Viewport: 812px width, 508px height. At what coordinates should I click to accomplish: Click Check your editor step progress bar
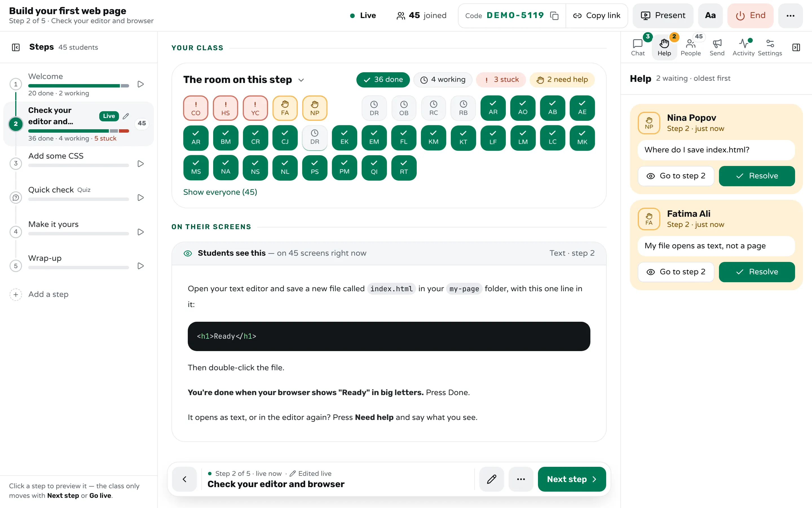coord(78,131)
